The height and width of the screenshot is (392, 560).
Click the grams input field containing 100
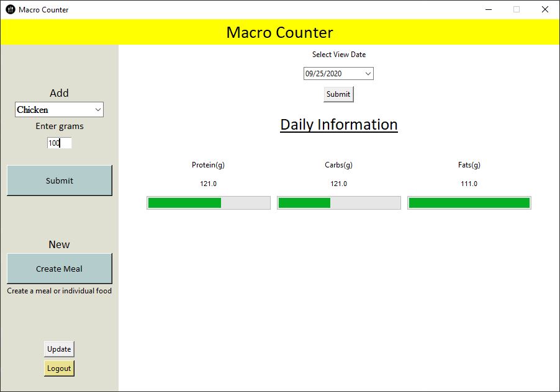[59, 143]
